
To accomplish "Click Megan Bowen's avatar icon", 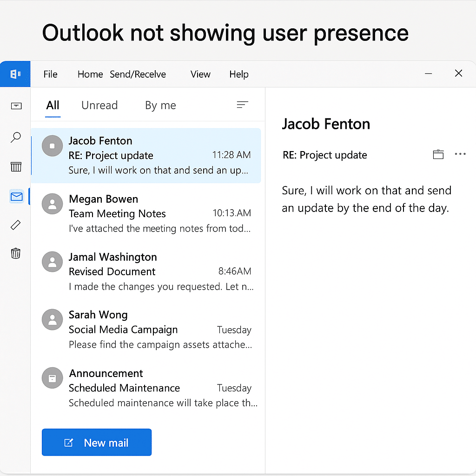I will (52, 204).
